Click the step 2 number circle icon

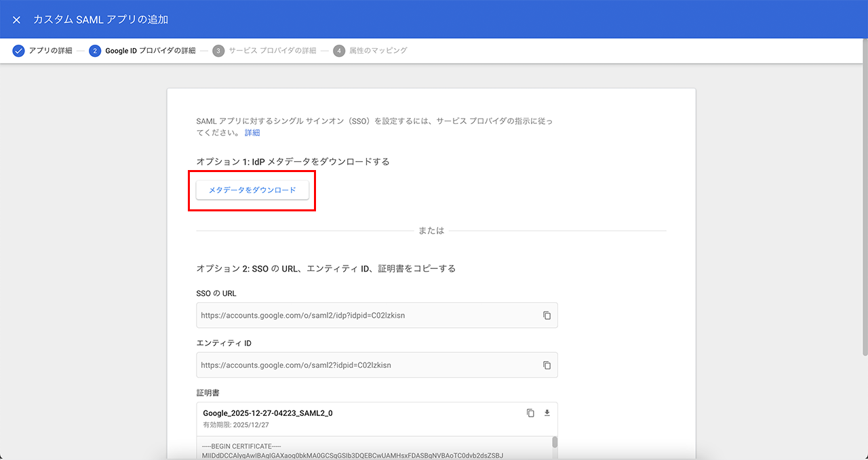(x=95, y=51)
